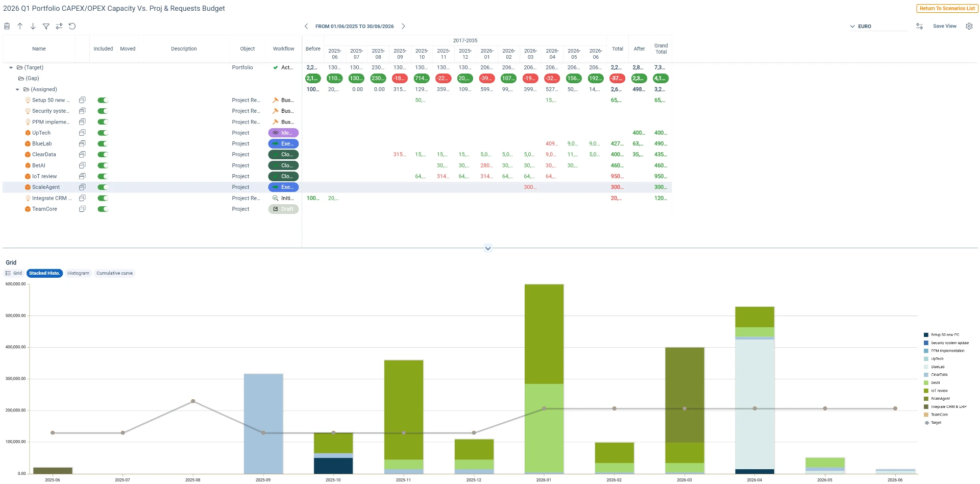980x484 pixels.
Task: Toggle Included switch for TeamCore
Action: pyautogui.click(x=103, y=209)
